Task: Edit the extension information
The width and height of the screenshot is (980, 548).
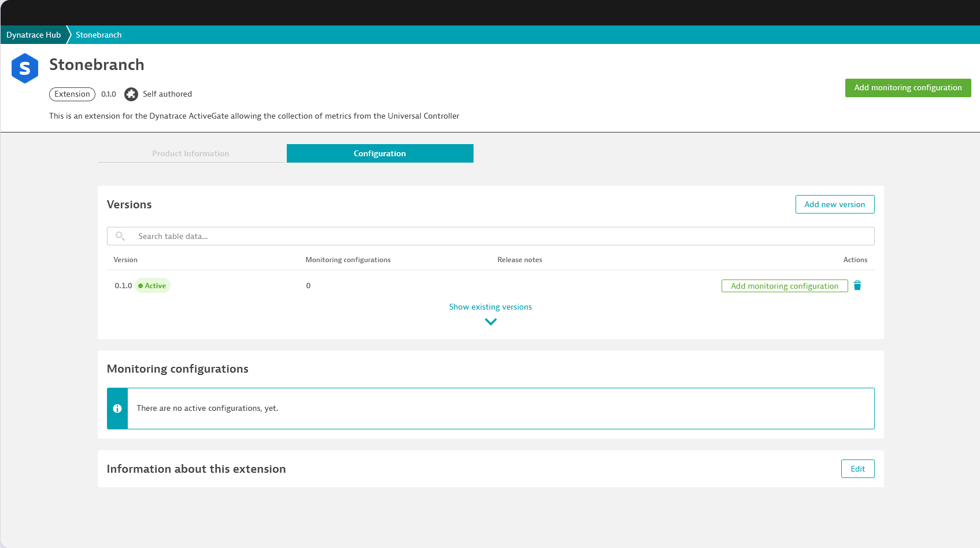Action: point(858,469)
